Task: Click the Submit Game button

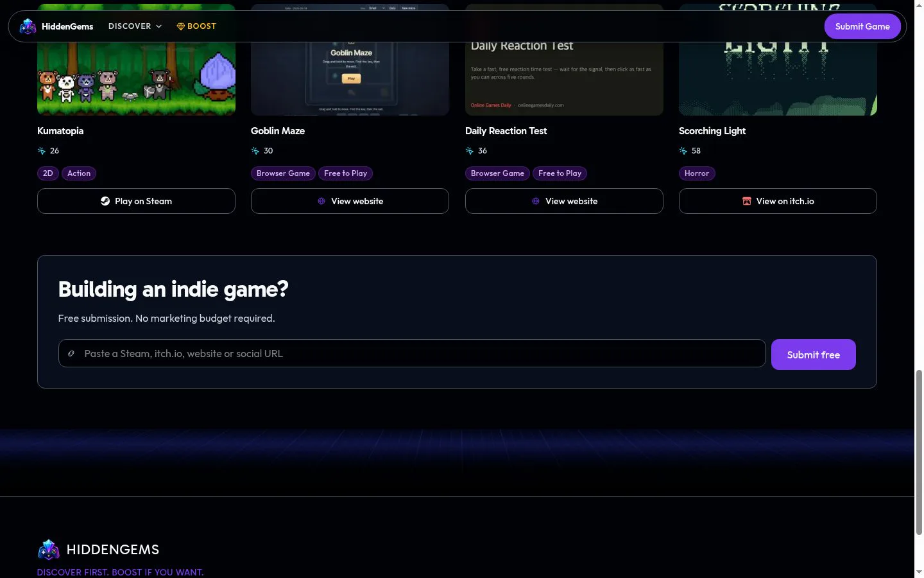Action: coord(862,26)
